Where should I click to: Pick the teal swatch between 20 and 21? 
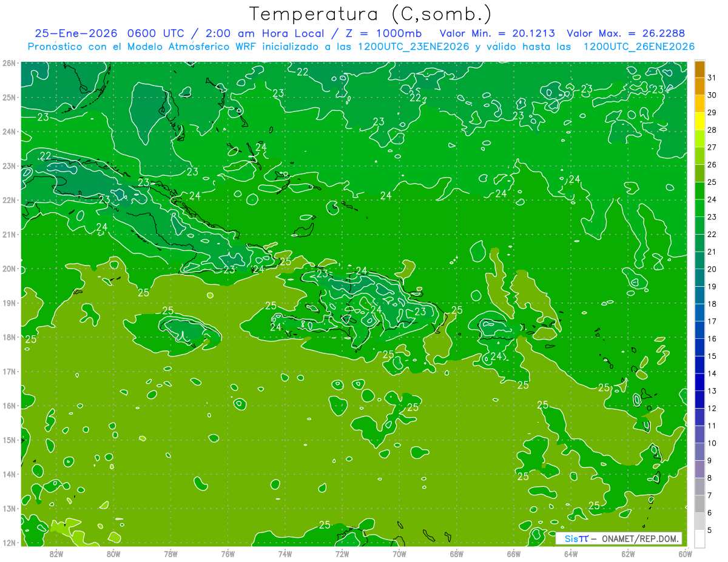[699, 261]
